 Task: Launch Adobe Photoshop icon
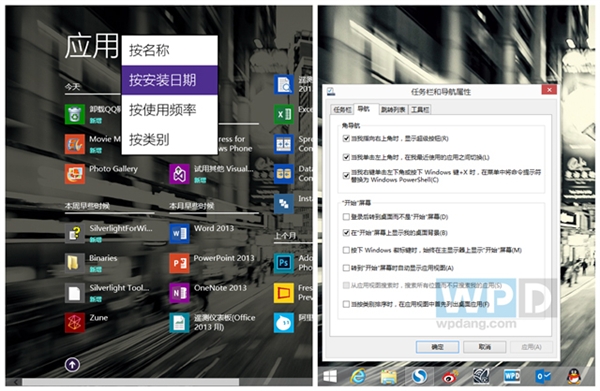pos(284,264)
